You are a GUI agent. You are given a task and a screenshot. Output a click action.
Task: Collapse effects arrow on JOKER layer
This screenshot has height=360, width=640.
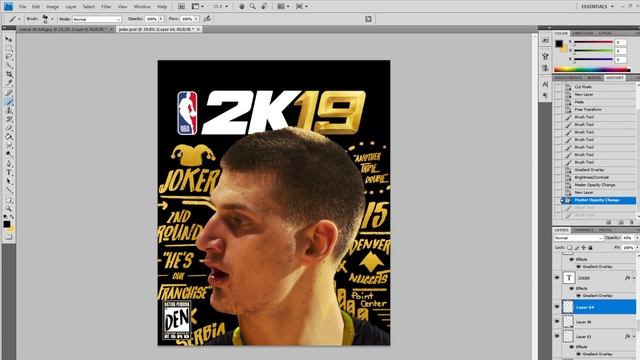634,278
